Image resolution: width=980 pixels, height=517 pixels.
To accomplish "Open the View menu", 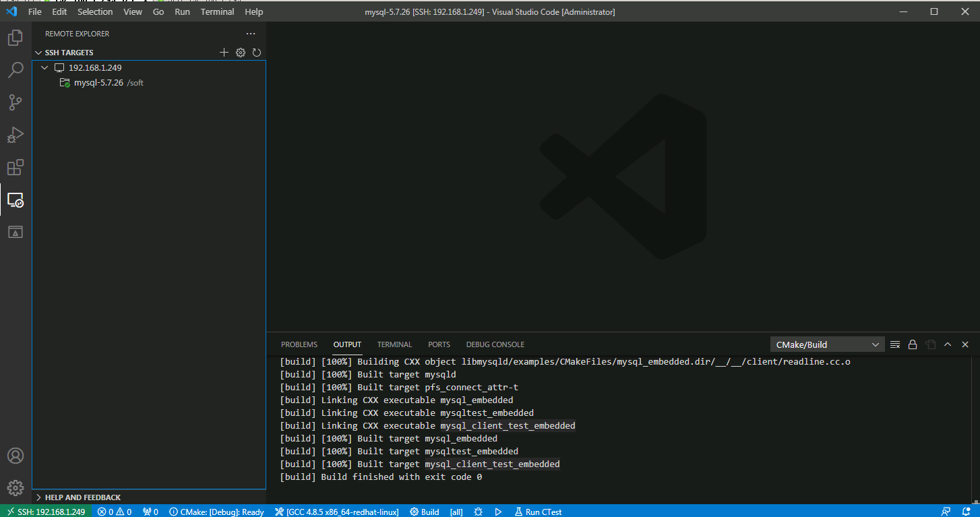I will tap(133, 11).
